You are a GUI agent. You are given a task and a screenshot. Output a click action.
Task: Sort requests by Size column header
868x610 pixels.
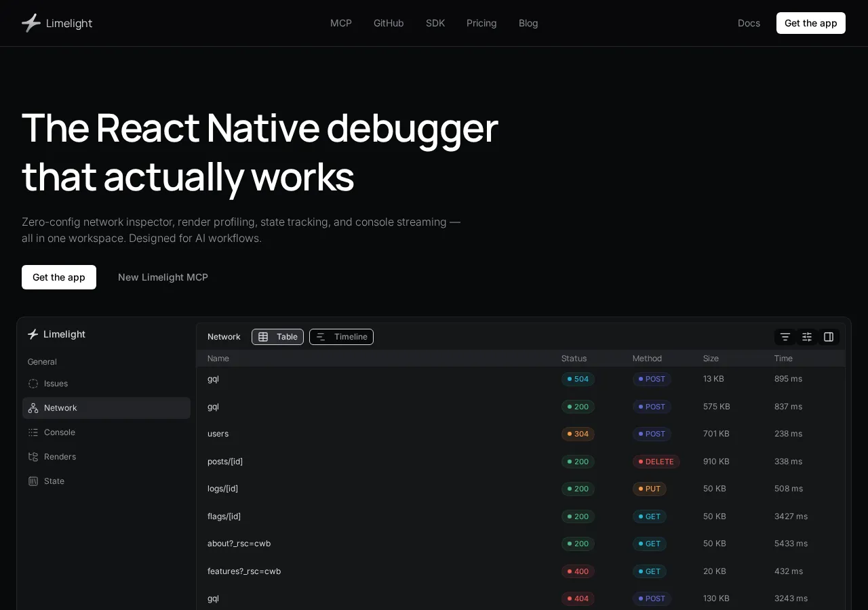coord(711,358)
